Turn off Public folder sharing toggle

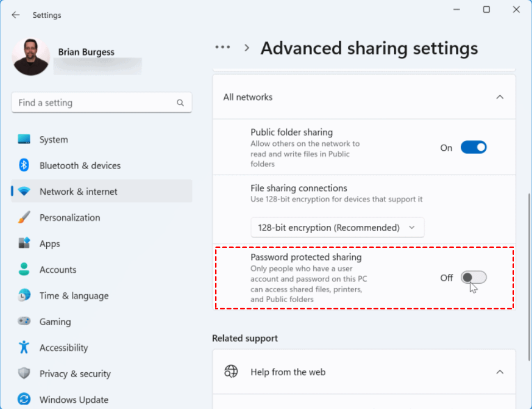click(x=473, y=147)
